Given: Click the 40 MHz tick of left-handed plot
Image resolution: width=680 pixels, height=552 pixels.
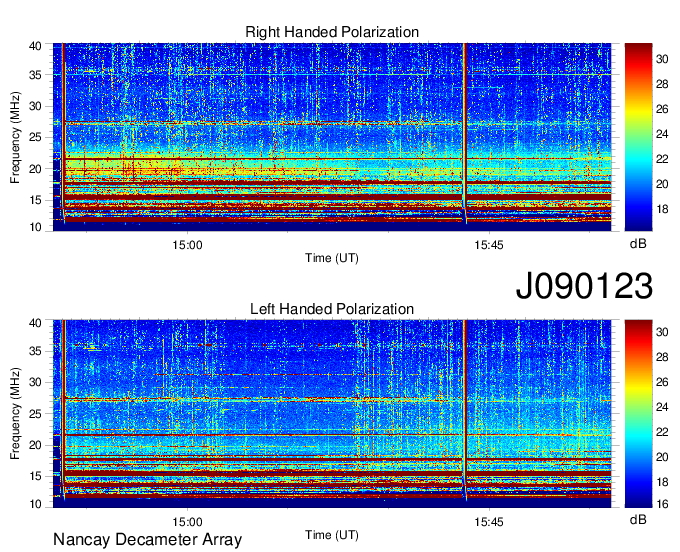Looking at the screenshot, I should point(35,323).
